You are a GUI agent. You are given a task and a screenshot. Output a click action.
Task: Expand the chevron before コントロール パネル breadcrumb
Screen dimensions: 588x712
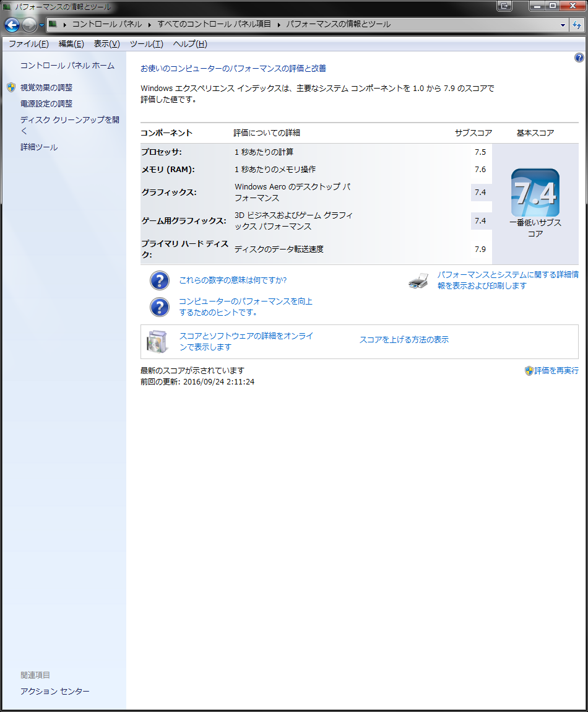tap(65, 25)
